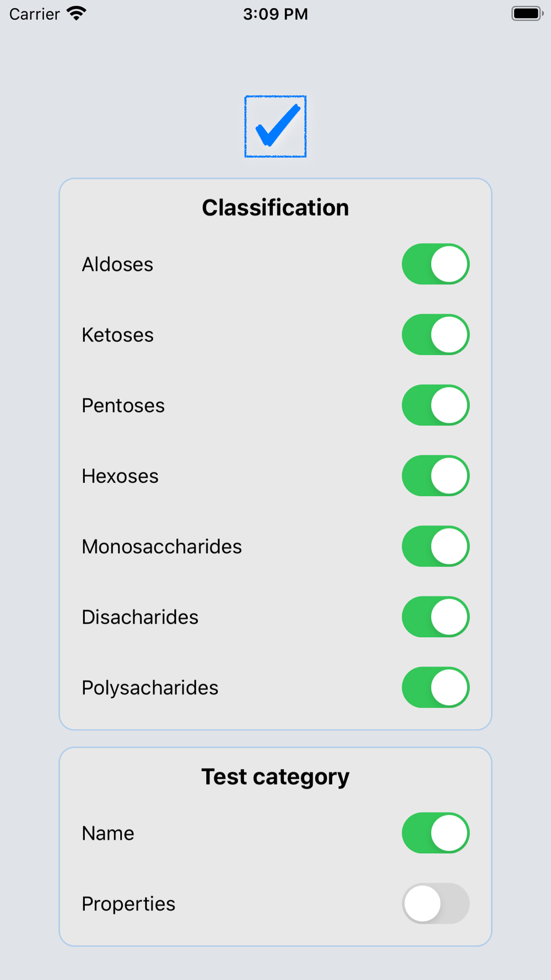This screenshot has height=980, width=551.
Task: Tap the Monosaccharides label
Action: click(161, 547)
